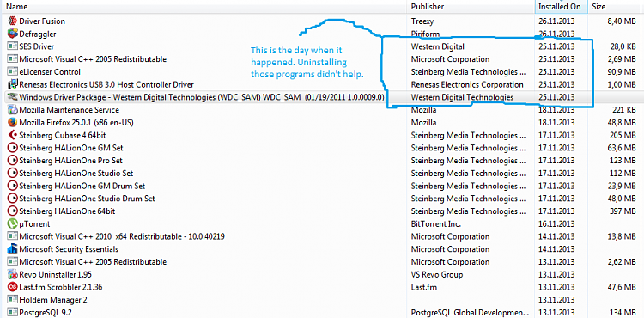The image size is (644, 318).
Task: Click icon of Visual C++ 2005 2,62 MB entry
Action: tap(13, 262)
